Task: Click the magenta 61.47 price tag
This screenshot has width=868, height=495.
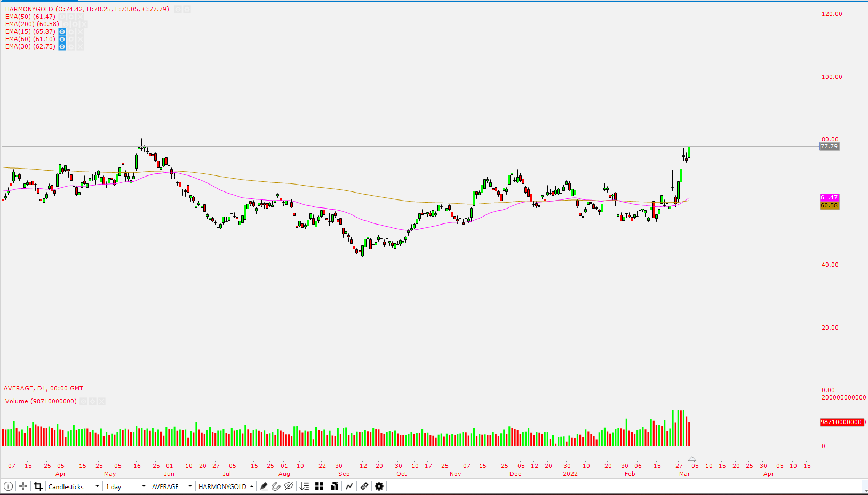Action: click(x=829, y=198)
